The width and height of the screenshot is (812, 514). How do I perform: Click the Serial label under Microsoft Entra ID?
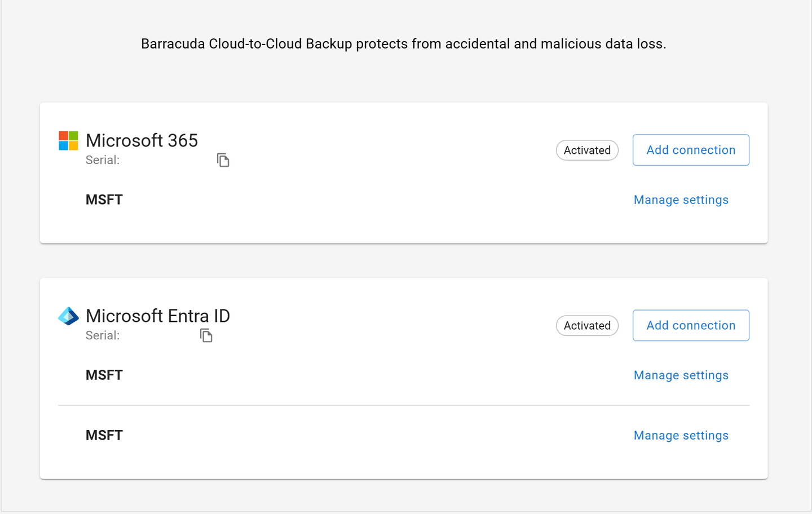pos(103,336)
